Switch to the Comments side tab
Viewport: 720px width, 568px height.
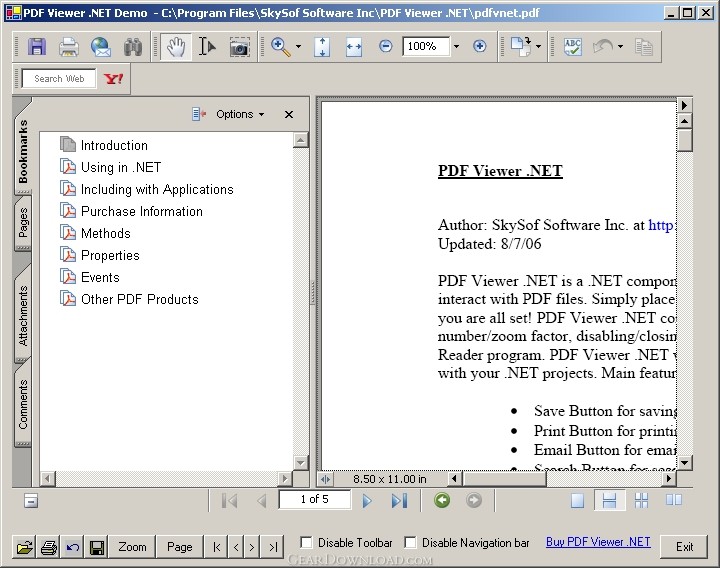[23, 405]
